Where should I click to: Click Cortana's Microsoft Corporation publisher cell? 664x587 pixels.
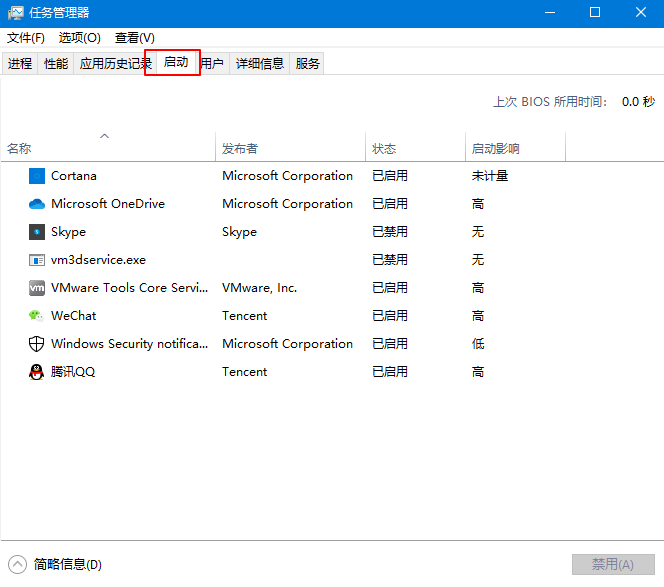pyautogui.click(x=288, y=176)
